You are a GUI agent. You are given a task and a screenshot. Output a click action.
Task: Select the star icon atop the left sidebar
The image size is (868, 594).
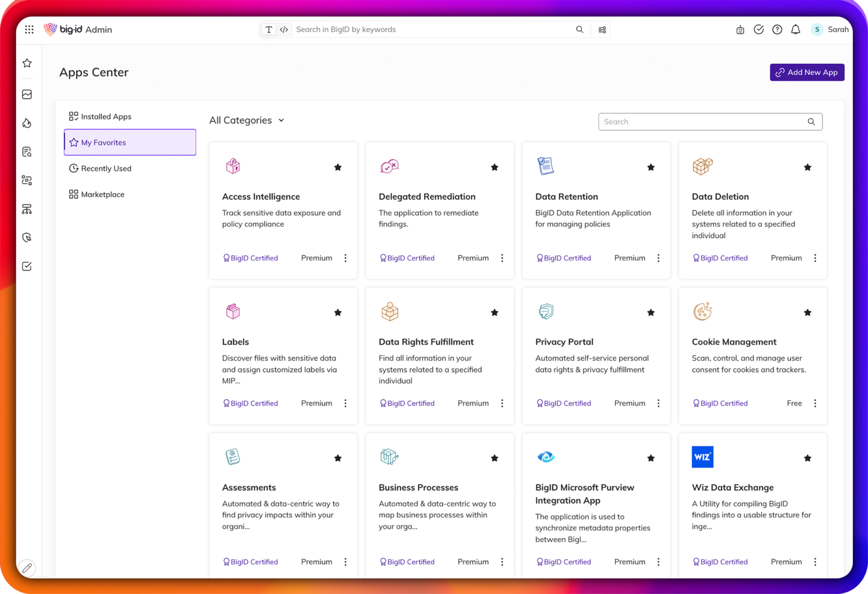click(27, 63)
